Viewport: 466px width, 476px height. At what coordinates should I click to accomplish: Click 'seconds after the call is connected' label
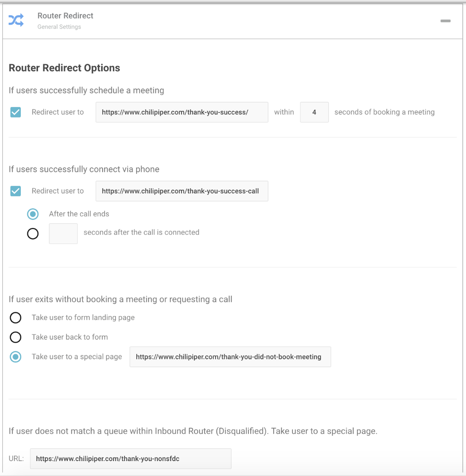click(x=142, y=232)
